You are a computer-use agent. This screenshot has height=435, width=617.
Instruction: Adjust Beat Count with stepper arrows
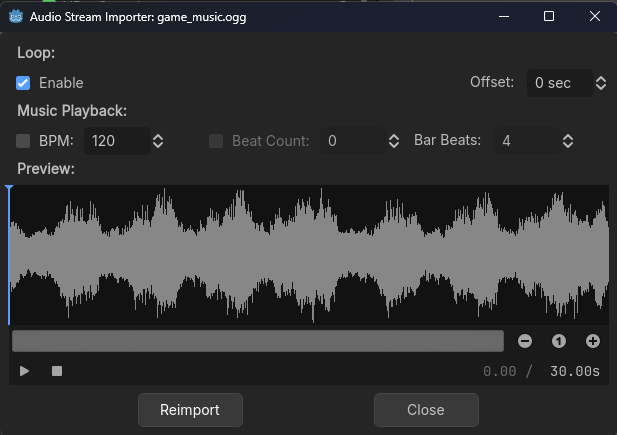pos(394,141)
